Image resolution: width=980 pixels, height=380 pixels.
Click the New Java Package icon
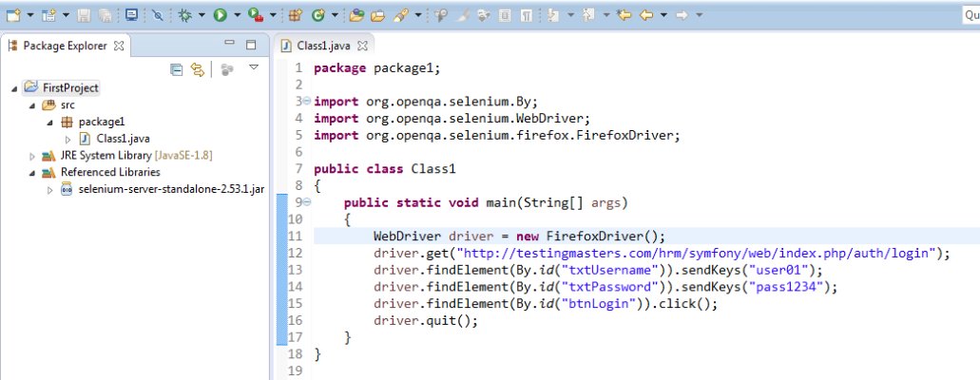(x=295, y=15)
